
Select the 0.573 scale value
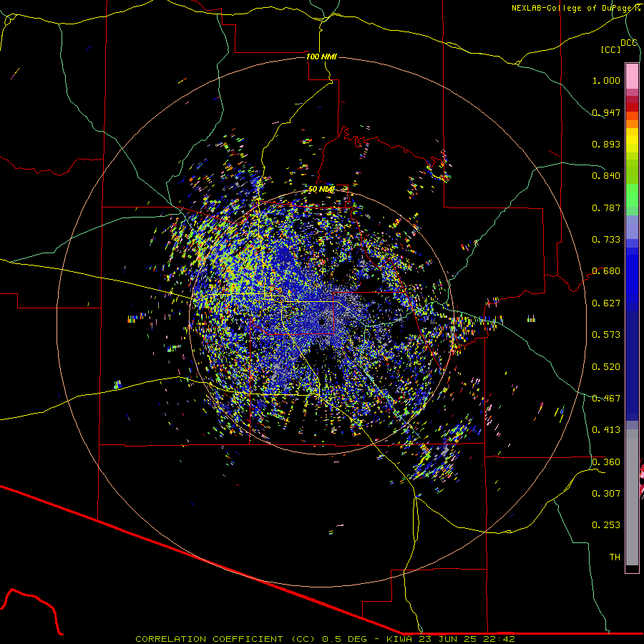[606, 335]
